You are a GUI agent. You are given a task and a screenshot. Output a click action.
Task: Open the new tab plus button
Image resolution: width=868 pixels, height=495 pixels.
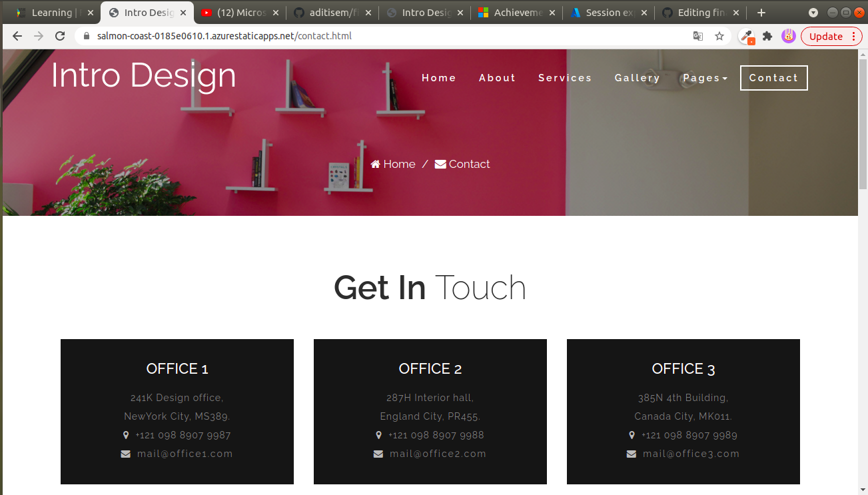(761, 13)
